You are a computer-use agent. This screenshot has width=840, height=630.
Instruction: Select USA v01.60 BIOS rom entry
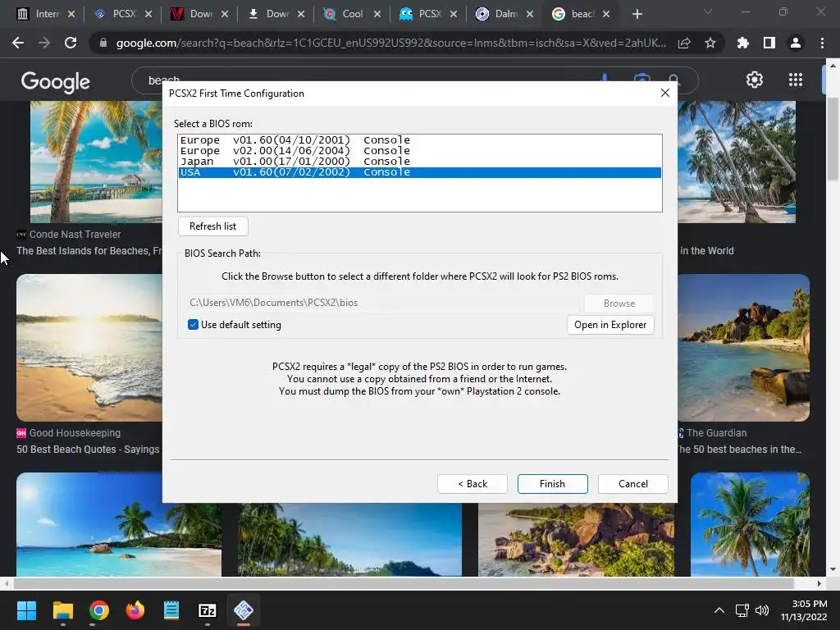click(419, 172)
